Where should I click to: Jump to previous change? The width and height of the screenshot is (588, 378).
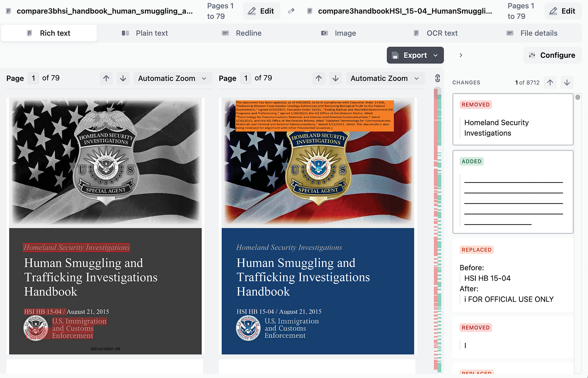[x=550, y=82]
